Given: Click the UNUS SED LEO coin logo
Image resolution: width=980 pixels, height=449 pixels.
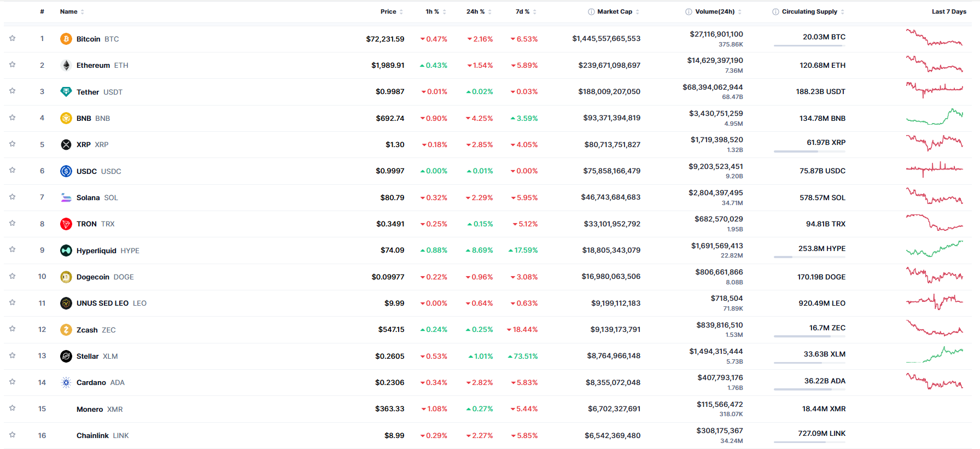Looking at the screenshot, I should point(66,303).
